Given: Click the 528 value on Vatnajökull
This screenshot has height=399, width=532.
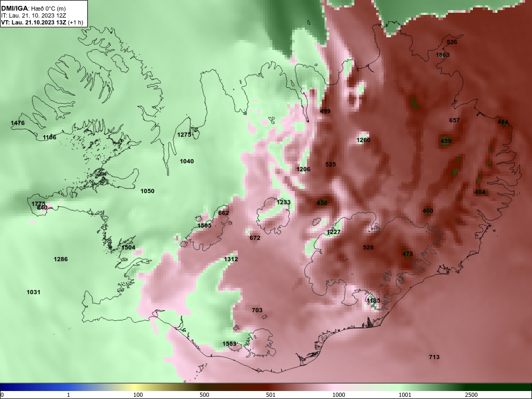Looking at the screenshot, I should point(368,247).
